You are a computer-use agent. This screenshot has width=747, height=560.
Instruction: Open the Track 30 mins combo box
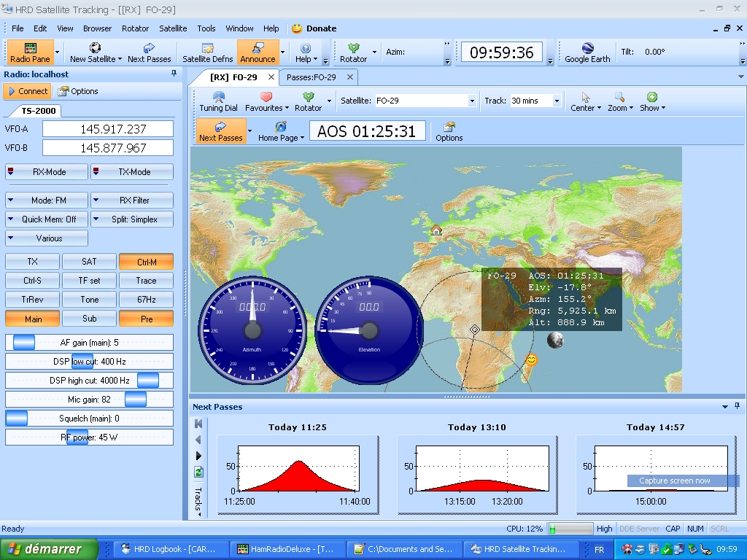pos(535,101)
